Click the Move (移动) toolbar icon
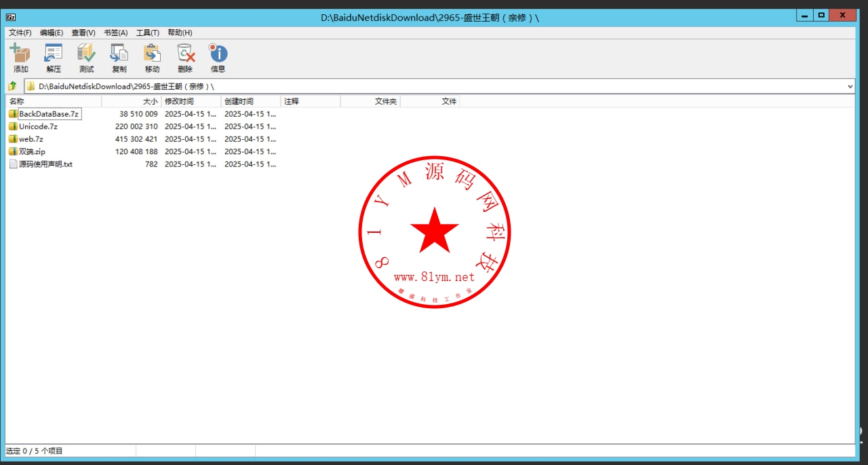Image resolution: width=868 pixels, height=465 pixels. point(152,54)
